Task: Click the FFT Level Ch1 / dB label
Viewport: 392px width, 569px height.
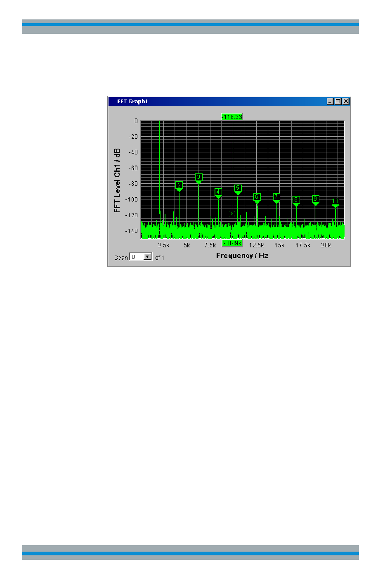Action: pos(117,180)
